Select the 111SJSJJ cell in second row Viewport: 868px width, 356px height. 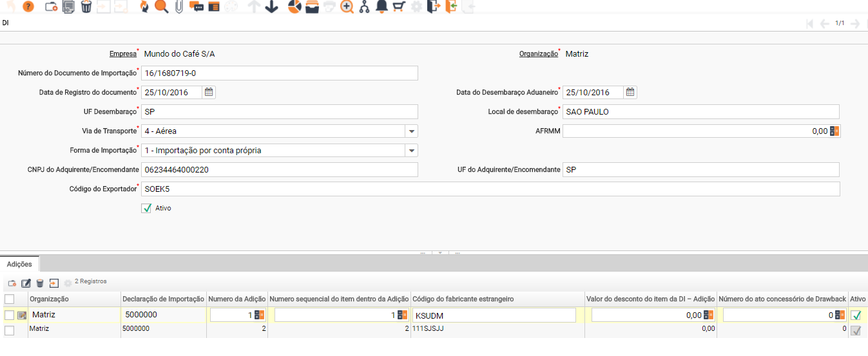497,329
